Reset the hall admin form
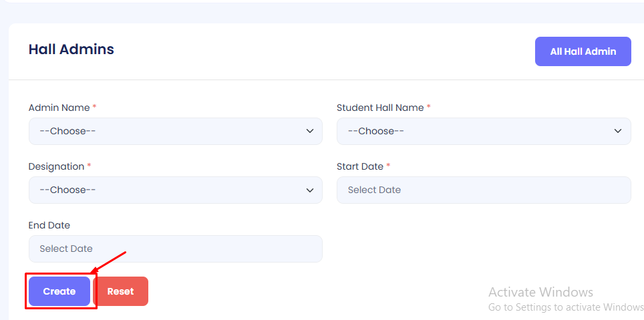Screen dimensions: 644x320 [120, 291]
